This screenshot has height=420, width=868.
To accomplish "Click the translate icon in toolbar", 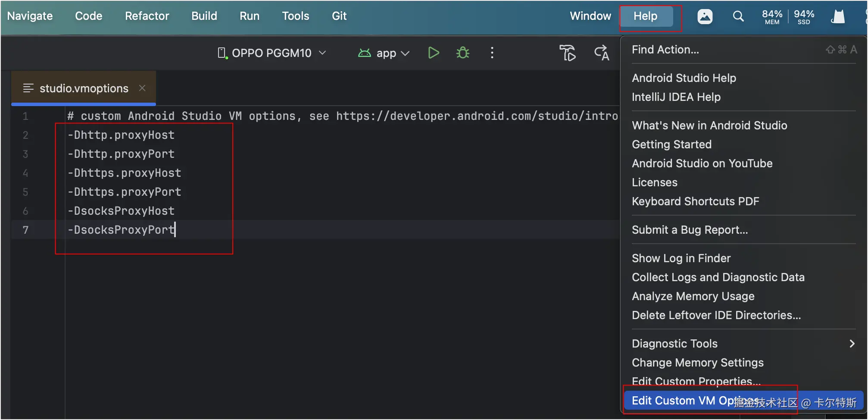I will (x=602, y=53).
